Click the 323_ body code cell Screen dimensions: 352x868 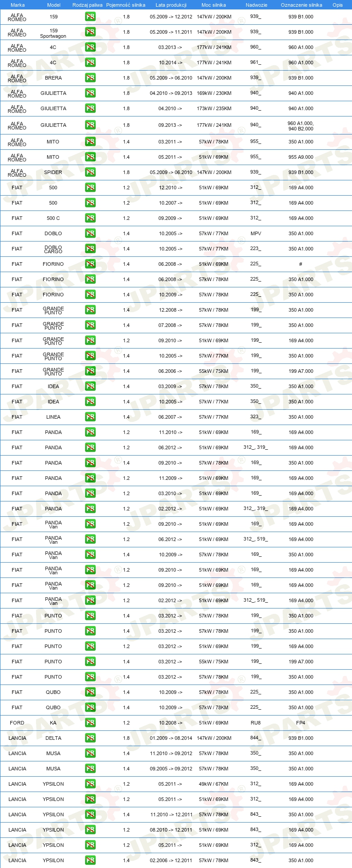tap(256, 417)
